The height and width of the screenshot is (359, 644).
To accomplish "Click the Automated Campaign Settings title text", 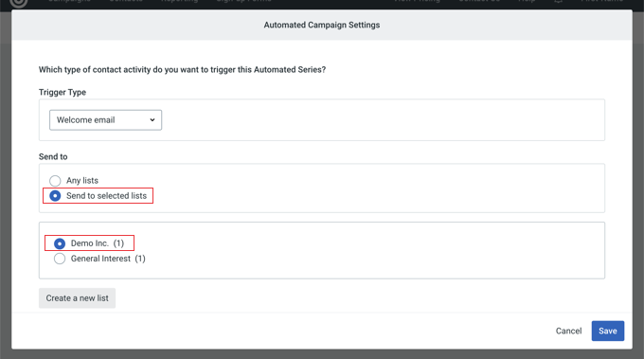I will [322, 25].
